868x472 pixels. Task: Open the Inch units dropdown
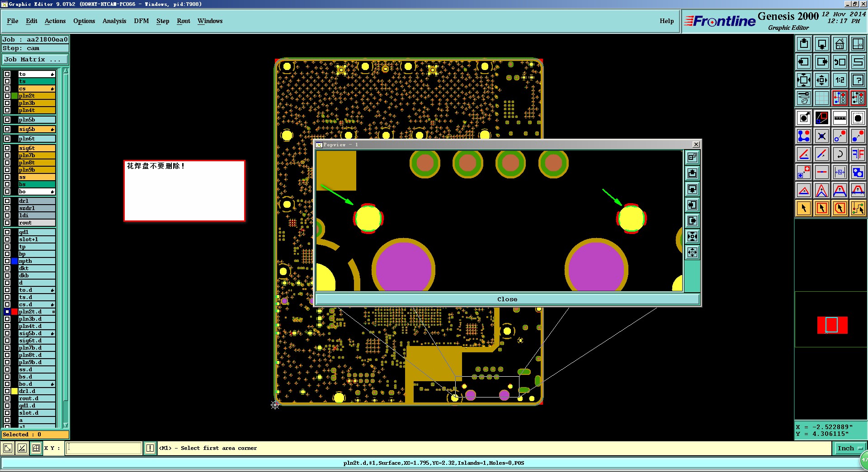[x=849, y=448]
